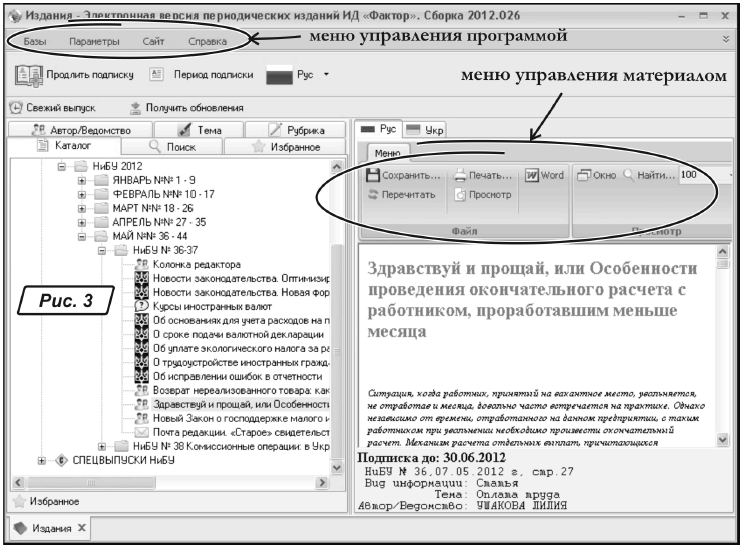
Task: Click the zoom value field showing 100
Action: (690, 176)
